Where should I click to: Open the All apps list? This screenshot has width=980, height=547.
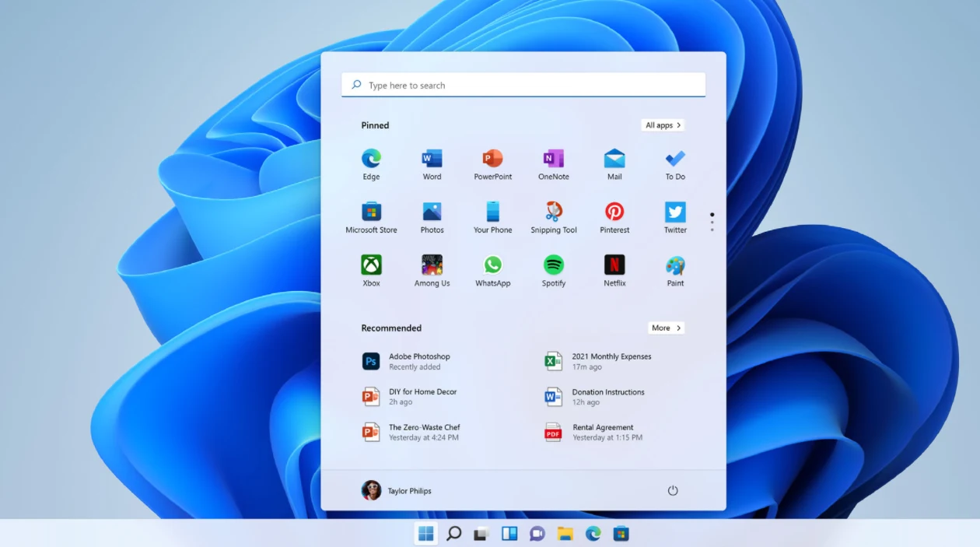662,124
